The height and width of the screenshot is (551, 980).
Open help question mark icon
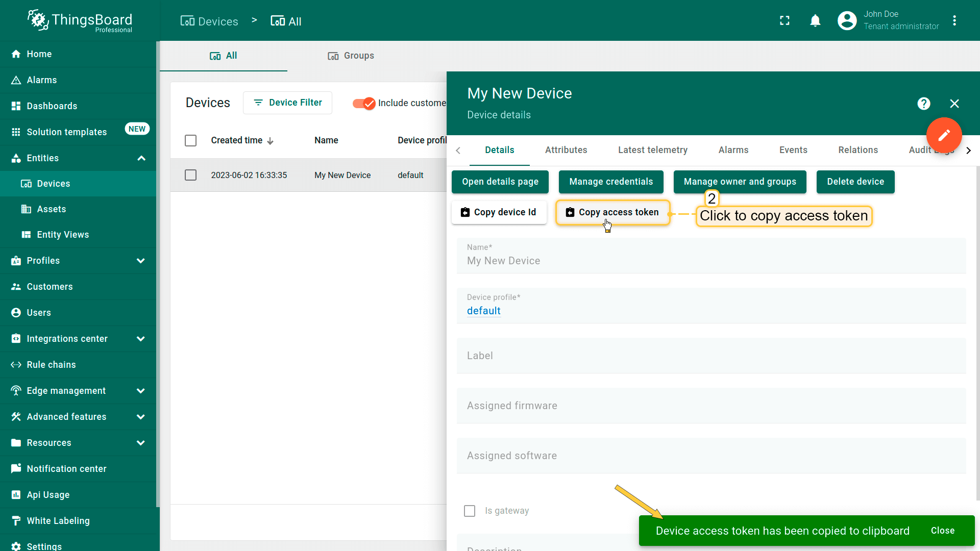pyautogui.click(x=923, y=104)
